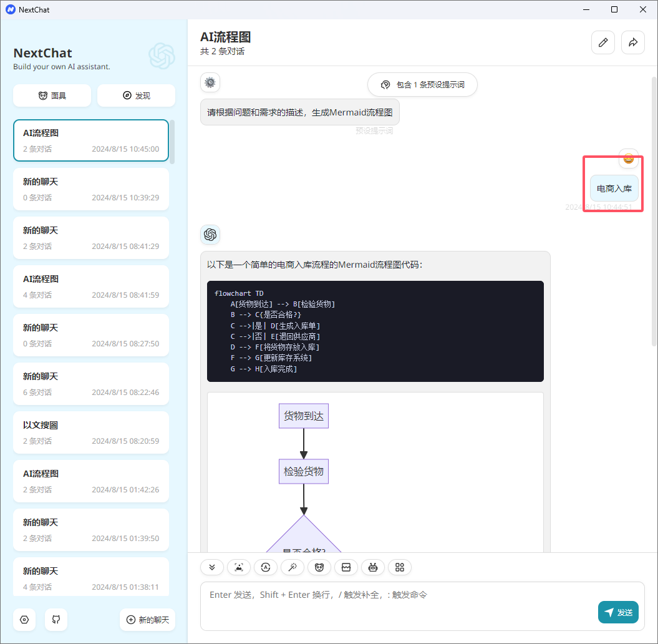This screenshot has width=658, height=644.
Task: Click the 检验货物 node in the flowchart
Action: (x=304, y=471)
